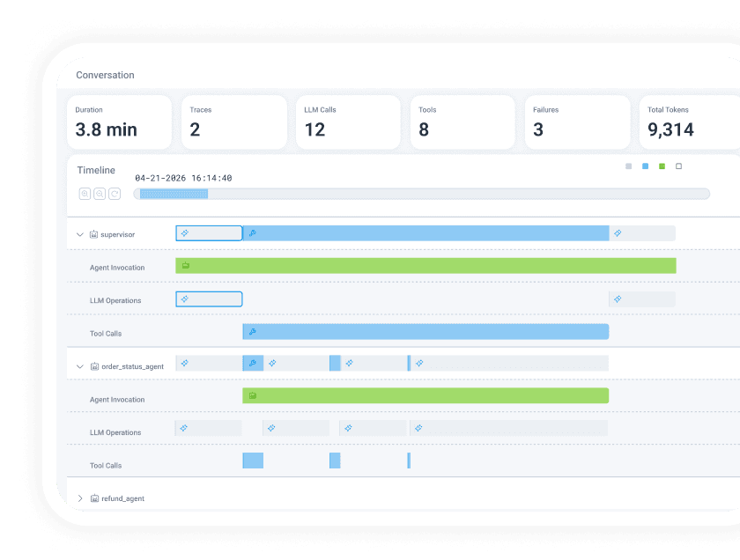Select the supervisor Agent Invocation green bar

[x=425, y=266]
